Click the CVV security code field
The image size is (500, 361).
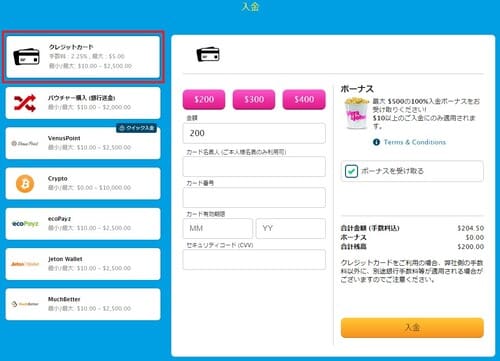pyautogui.click(x=254, y=259)
